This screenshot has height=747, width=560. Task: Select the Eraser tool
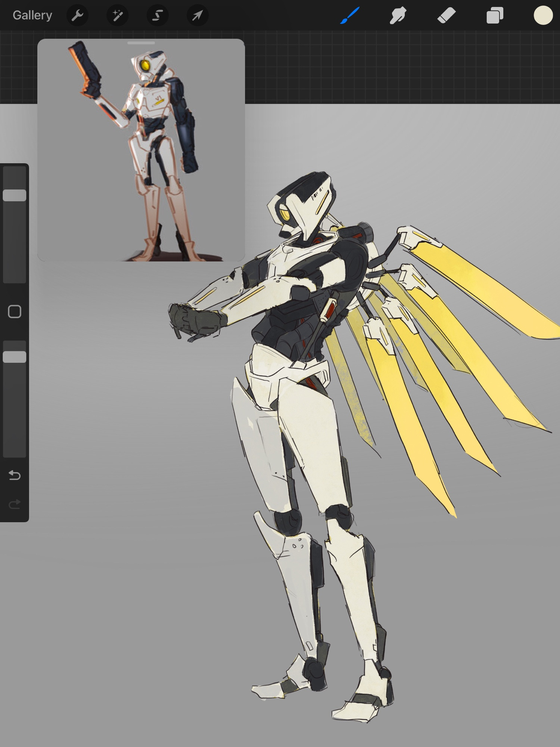pos(447,15)
